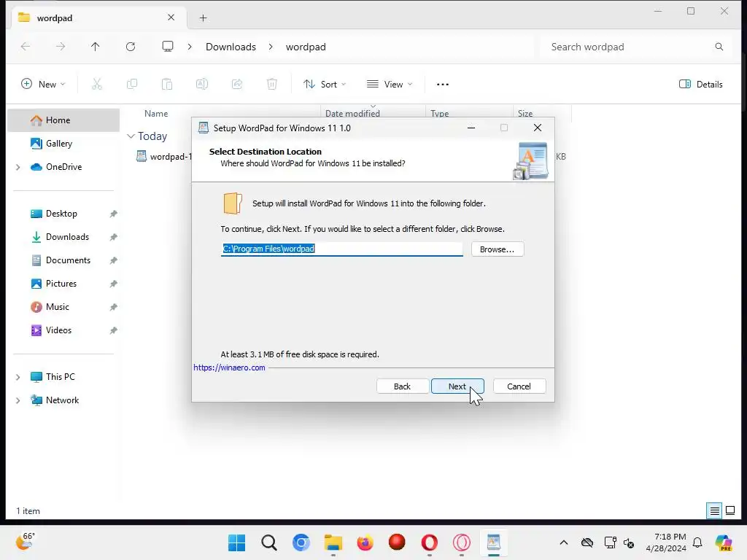Click the destination folder path field
Screen dimensions: 747x560
click(341, 249)
